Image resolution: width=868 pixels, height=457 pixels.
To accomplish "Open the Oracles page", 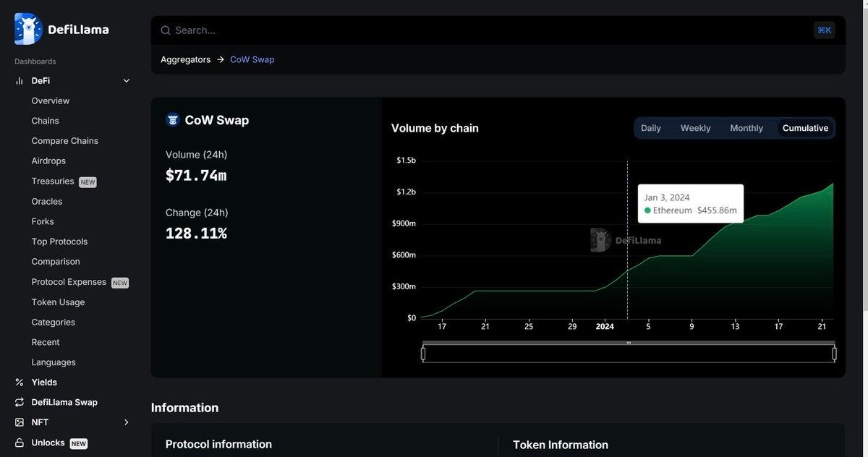I will (x=47, y=202).
